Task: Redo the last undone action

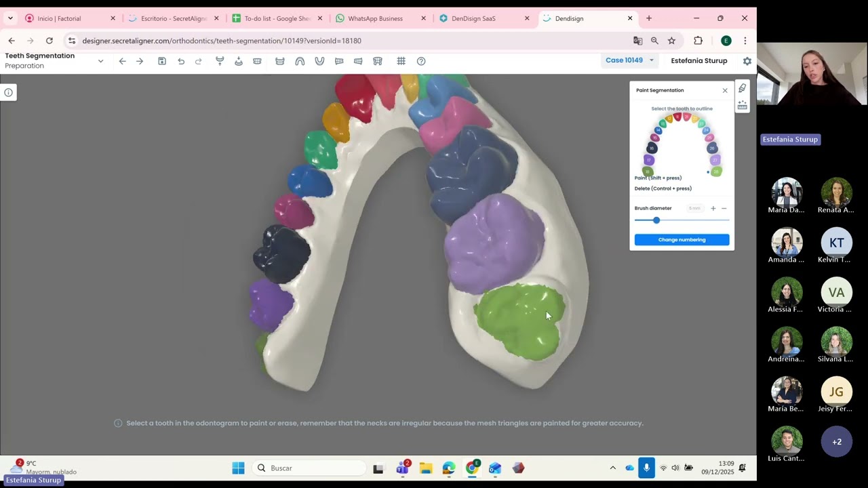Action: 199,61
